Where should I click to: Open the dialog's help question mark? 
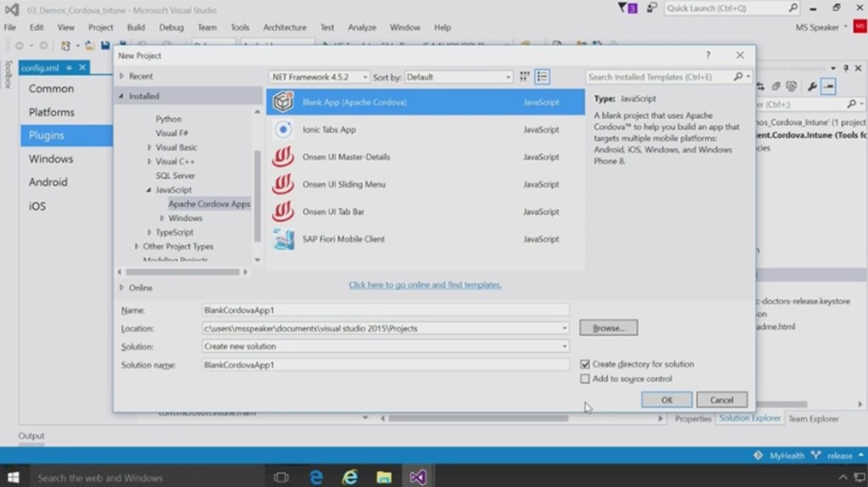[x=708, y=55]
